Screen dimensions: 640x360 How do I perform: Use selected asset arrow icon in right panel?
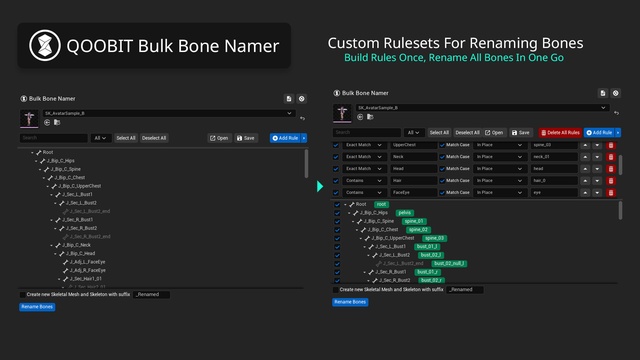click(x=360, y=117)
